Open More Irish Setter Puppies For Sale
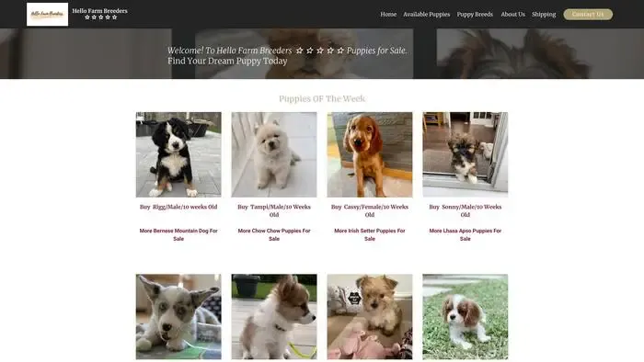The image size is (644, 362). (370, 234)
